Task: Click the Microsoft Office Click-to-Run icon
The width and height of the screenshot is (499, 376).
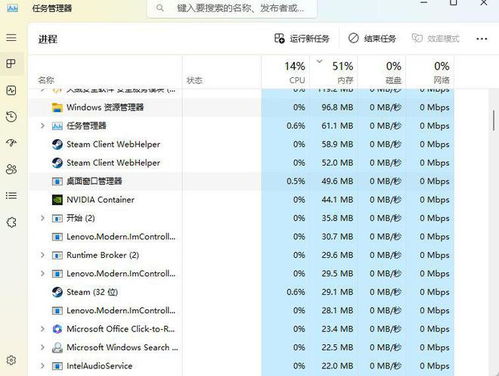Action: 57,329
